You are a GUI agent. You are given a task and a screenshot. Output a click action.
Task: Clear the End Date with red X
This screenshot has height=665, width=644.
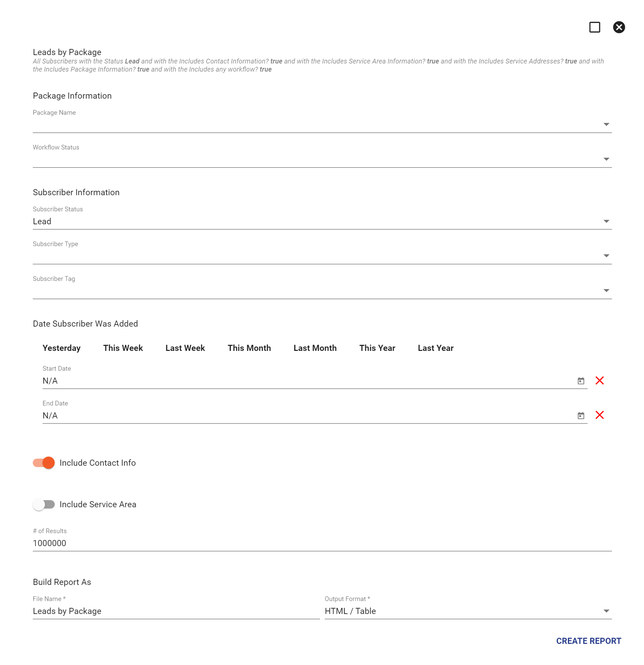599,415
